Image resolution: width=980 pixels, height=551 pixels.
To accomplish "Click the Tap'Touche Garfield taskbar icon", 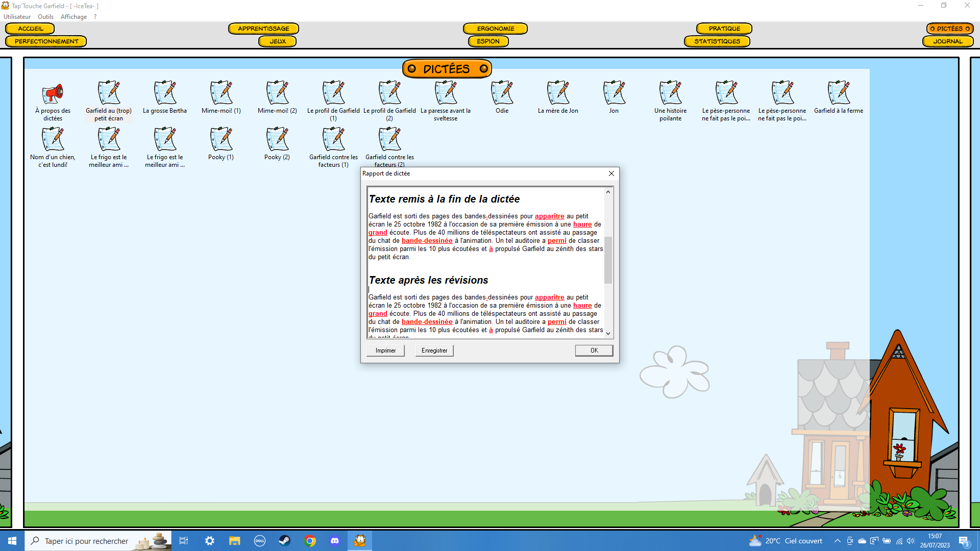I will point(360,541).
